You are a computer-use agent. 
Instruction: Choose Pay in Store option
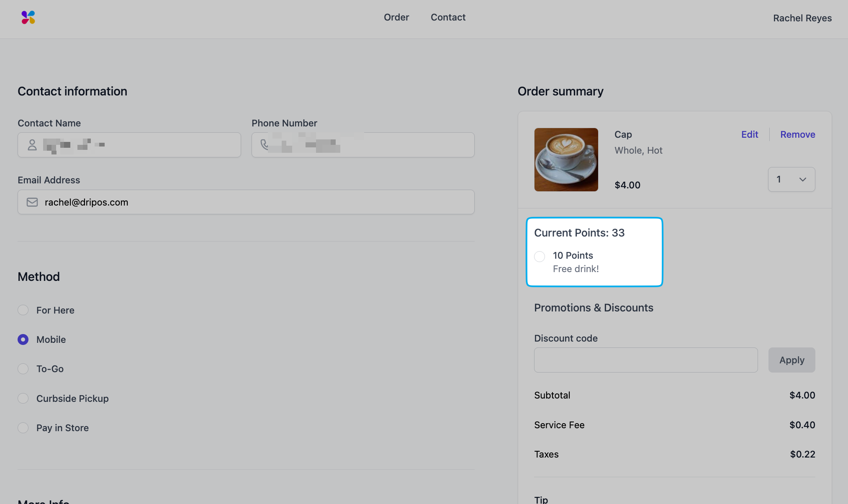(23, 428)
